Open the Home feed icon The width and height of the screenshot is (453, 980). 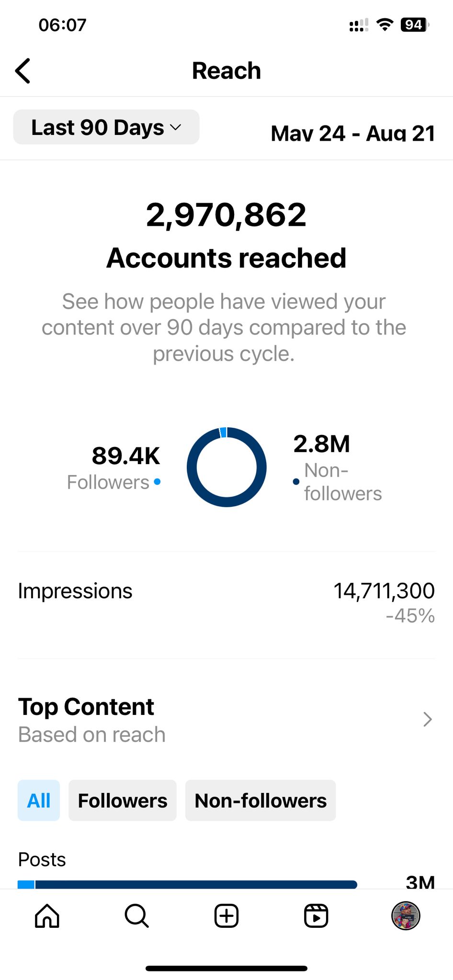47,916
